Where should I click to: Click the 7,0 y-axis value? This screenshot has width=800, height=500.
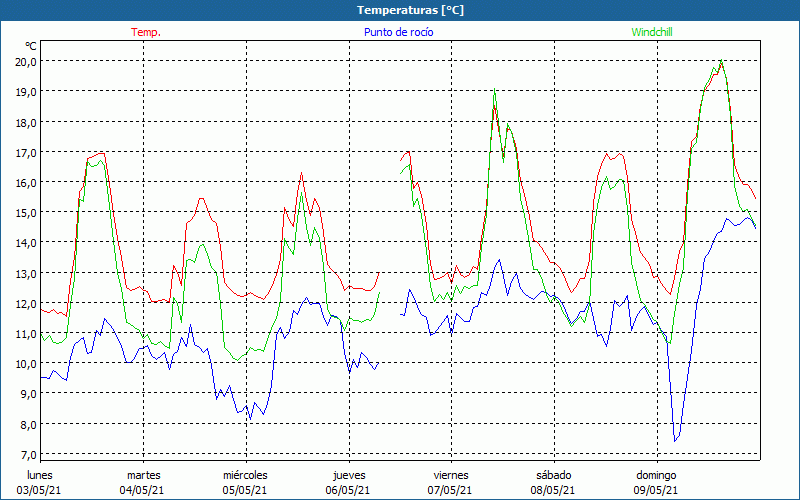29,455
